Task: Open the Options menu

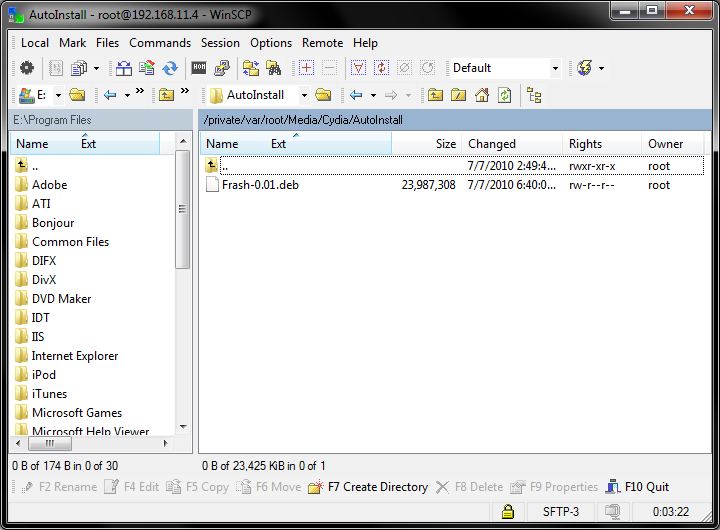Action: pyautogui.click(x=271, y=43)
